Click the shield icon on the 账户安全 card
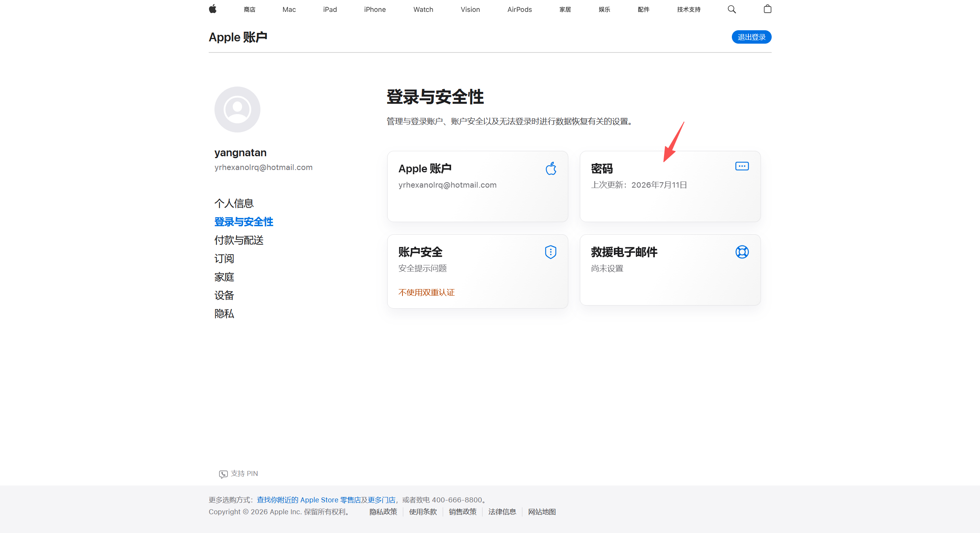 pyautogui.click(x=551, y=252)
